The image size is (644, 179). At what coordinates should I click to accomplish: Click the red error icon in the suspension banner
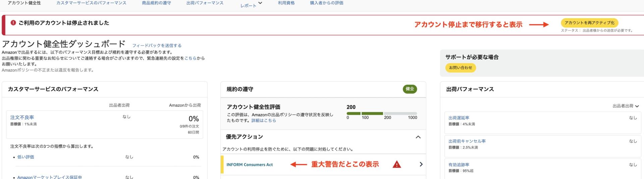[13, 23]
